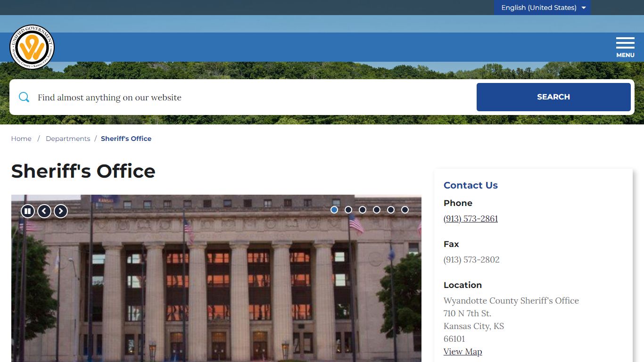Screen dimensions: 644x362
Task: Click the Unified Government logo
Action: 32,47
